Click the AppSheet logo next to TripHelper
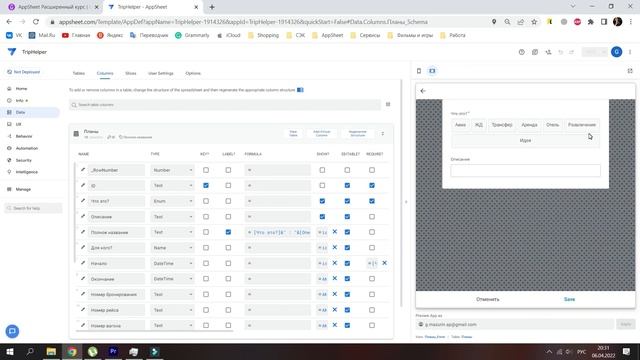Screen dimensions: 640x360 point(12,52)
